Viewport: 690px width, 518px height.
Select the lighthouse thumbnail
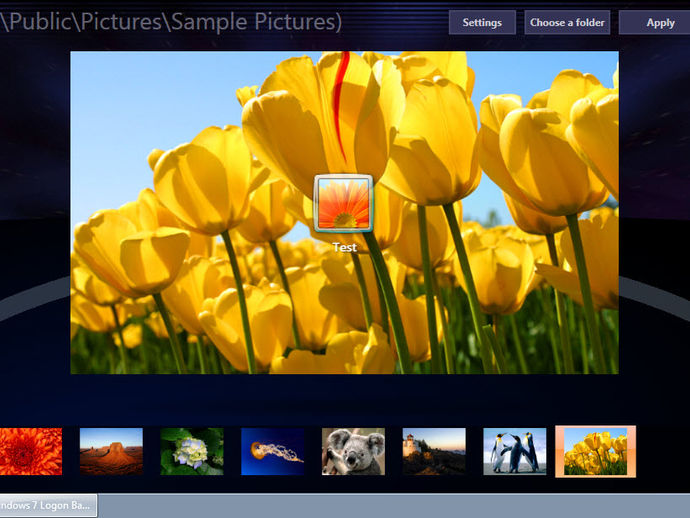coord(434,452)
